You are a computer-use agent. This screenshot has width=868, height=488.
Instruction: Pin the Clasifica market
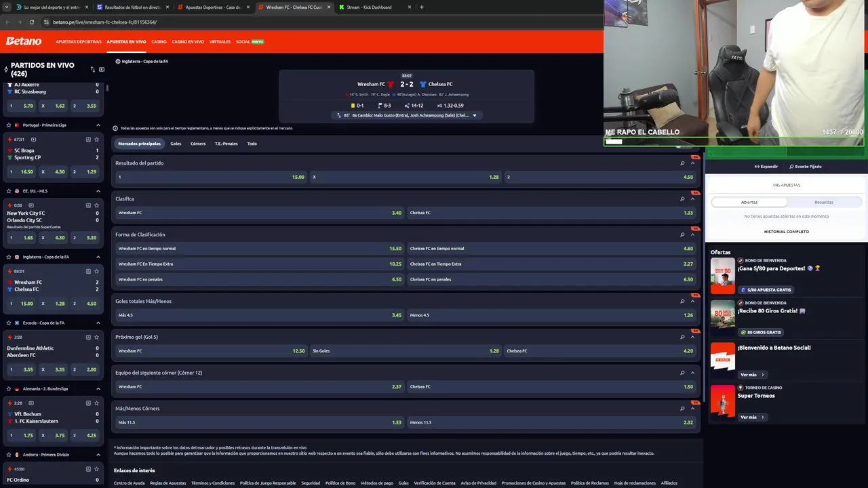tap(682, 199)
